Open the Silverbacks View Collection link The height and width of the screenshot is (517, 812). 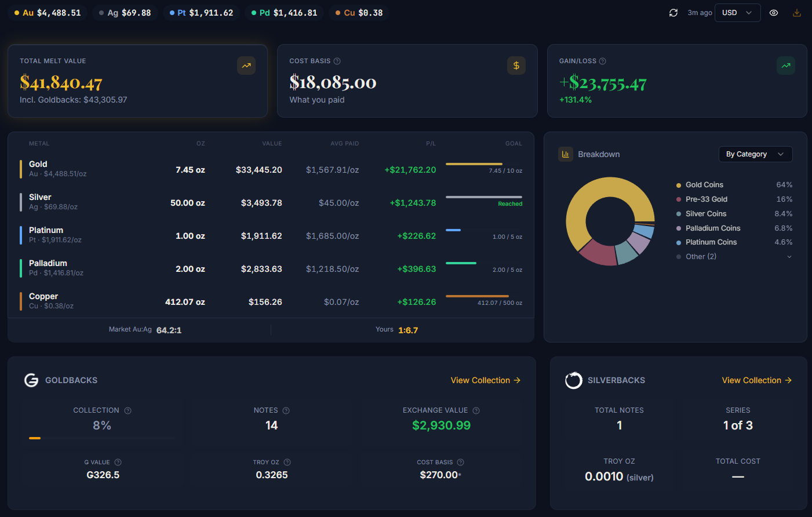pos(756,380)
